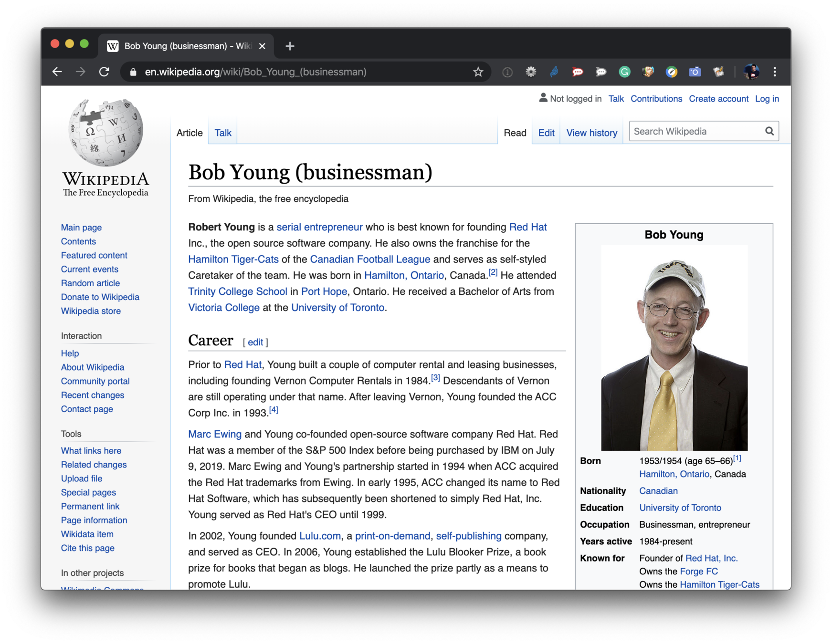Image resolution: width=832 pixels, height=644 pixels.
Task: Open the sidebar Help link
Action: point(70,353)
